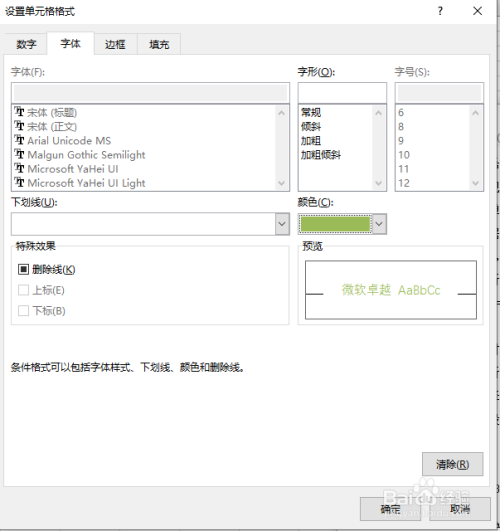Choose 加粗倾斜 font style
Viewport: 500px width, 531px height.
click(321, 155)
